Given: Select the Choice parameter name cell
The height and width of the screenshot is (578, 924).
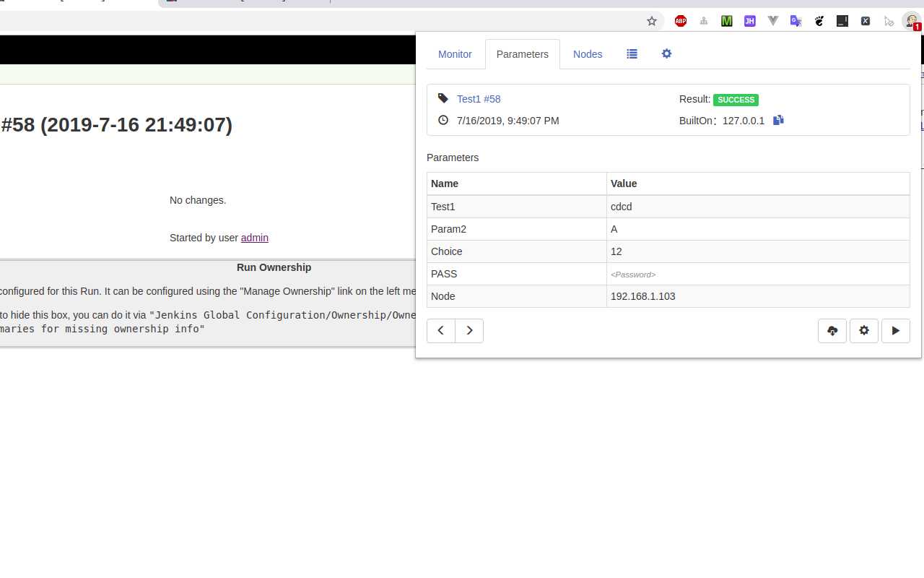Looking at the screenshot, I should pyautogui.click(x=517, y=251).
